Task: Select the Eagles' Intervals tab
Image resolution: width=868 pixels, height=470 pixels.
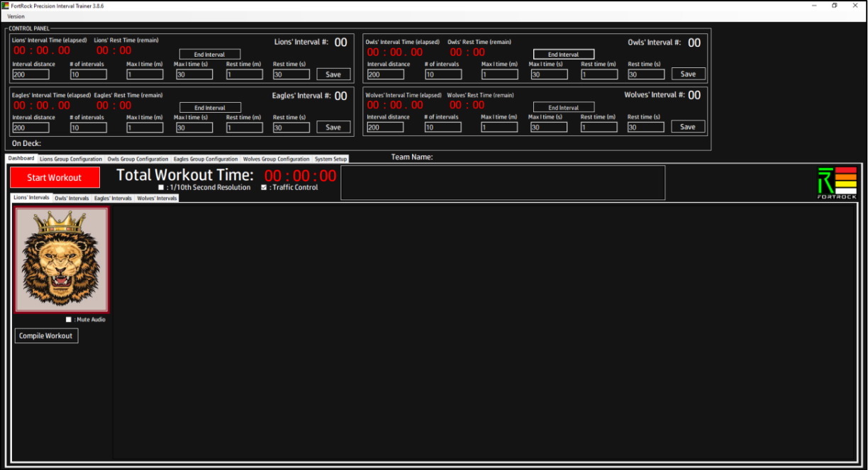Action: 113,198
